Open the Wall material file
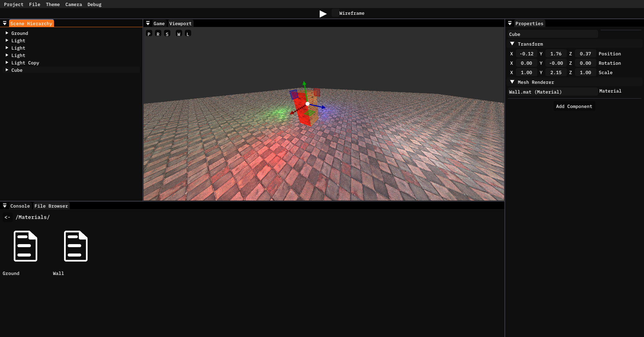This screenshot has height=337, width=644. [75, 246]
